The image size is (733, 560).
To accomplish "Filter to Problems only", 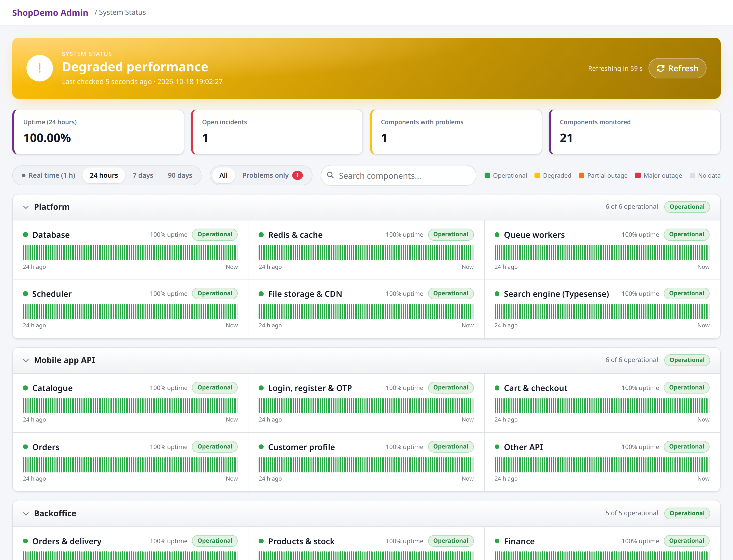I will point(272,175).
